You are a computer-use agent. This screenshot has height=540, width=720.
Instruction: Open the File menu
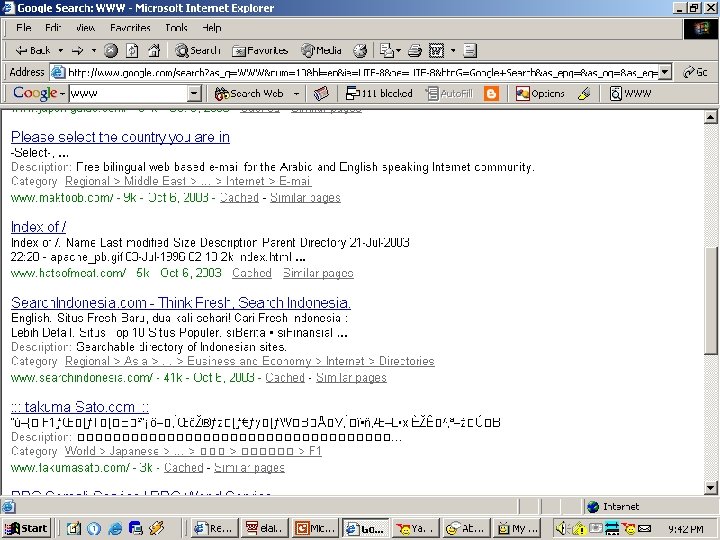click(23, 28)
